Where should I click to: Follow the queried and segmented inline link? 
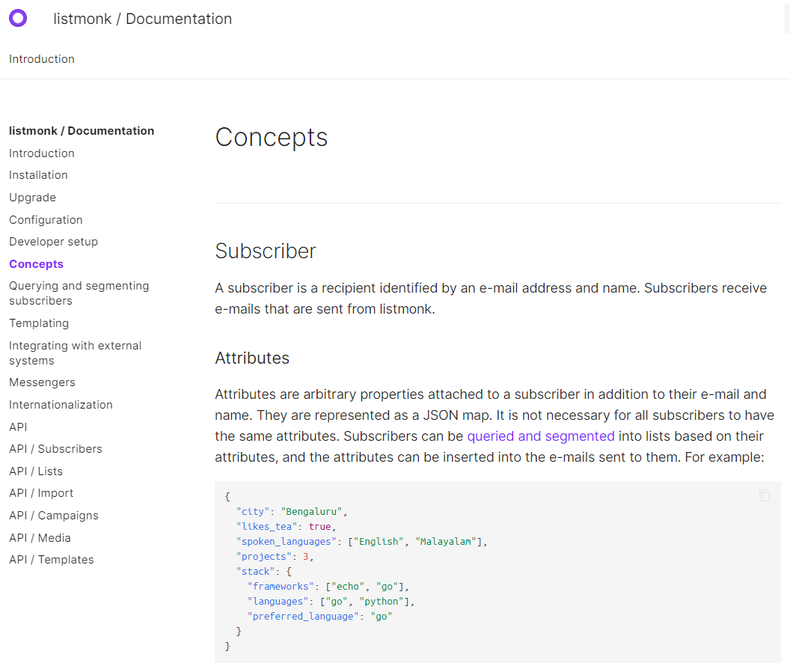(540, 436)
